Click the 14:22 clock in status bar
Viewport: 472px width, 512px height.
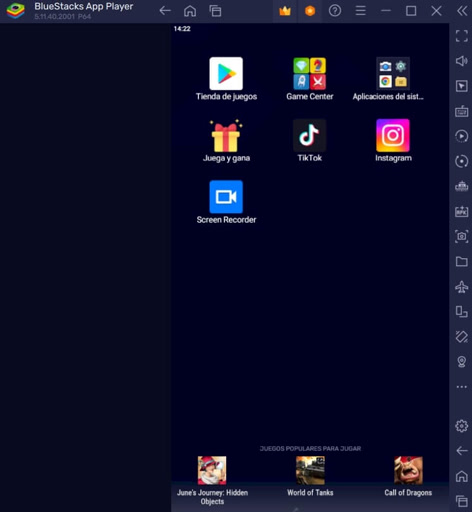[182, 29]
